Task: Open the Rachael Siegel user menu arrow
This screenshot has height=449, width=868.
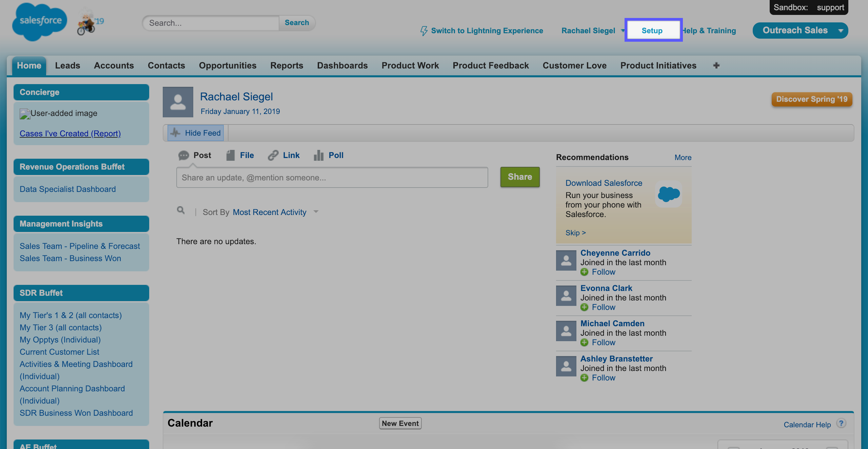Action: [x=622, y=31]
